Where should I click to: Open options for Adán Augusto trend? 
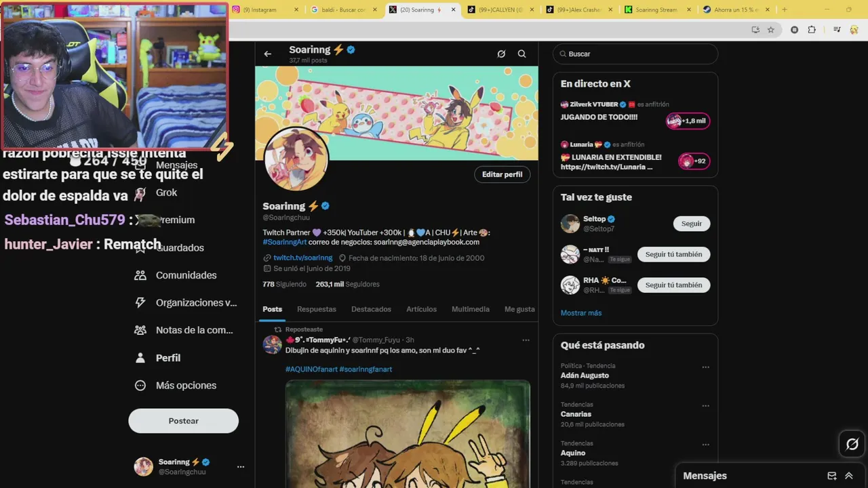705,367
